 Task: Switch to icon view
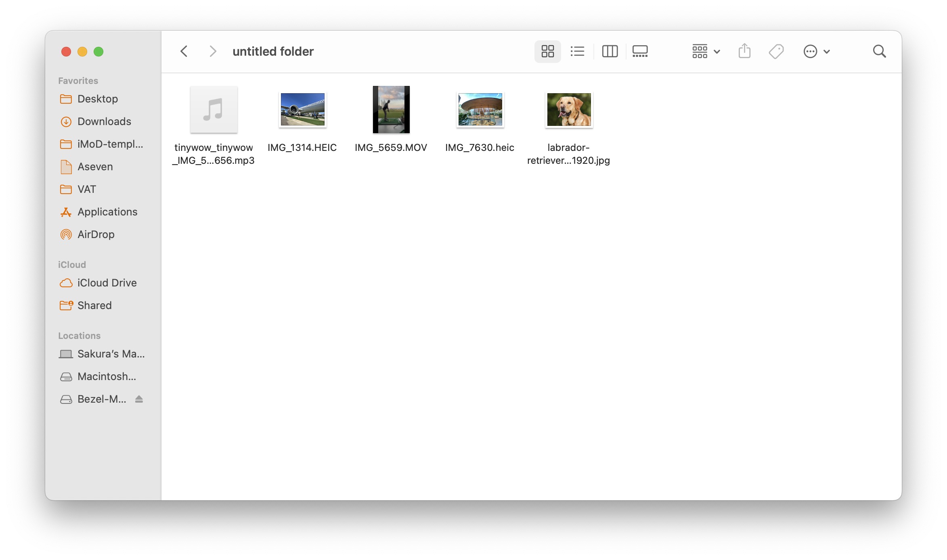tap(547, 51)
